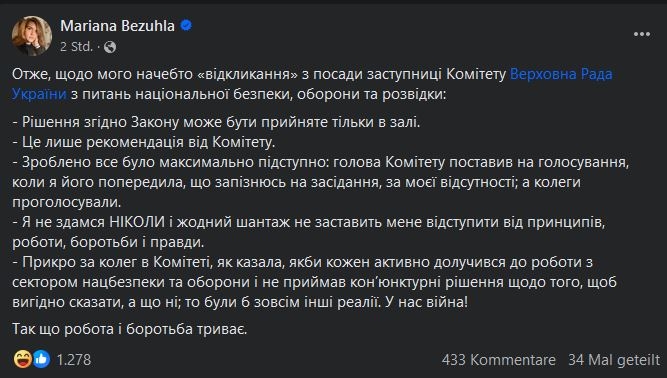Image resolution: width=667 pixels, height=378 pixels.
Task: Show who reacted via 1.278 count
Action: [74, 360]
